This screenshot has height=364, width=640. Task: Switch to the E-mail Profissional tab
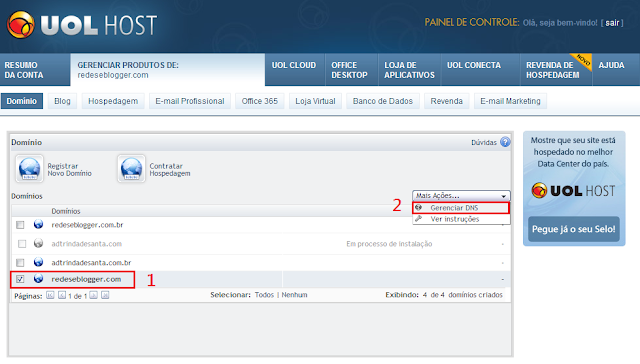click(x=190, y=101)
